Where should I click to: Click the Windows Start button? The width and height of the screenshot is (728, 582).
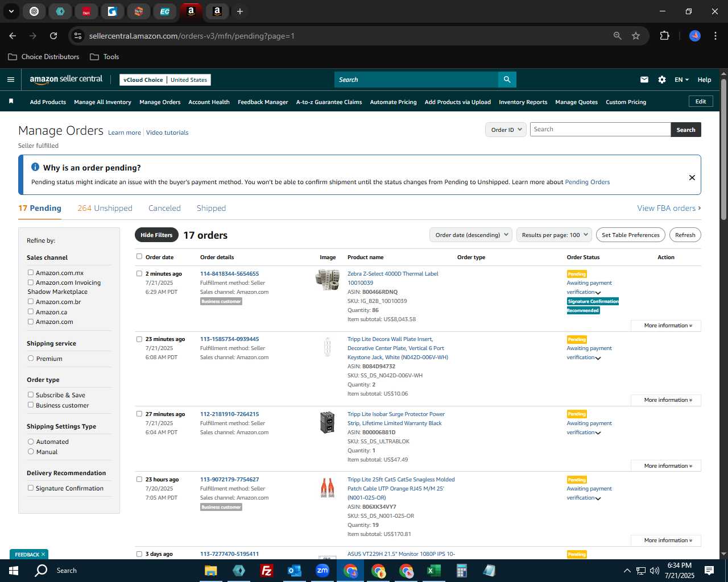[x=14, y=571]
